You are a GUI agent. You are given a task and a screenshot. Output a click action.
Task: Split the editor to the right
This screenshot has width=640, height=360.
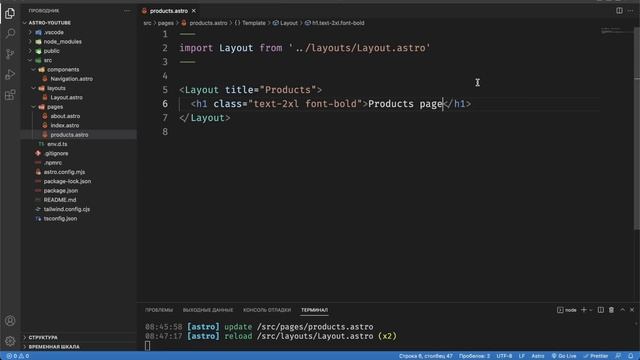619,11
